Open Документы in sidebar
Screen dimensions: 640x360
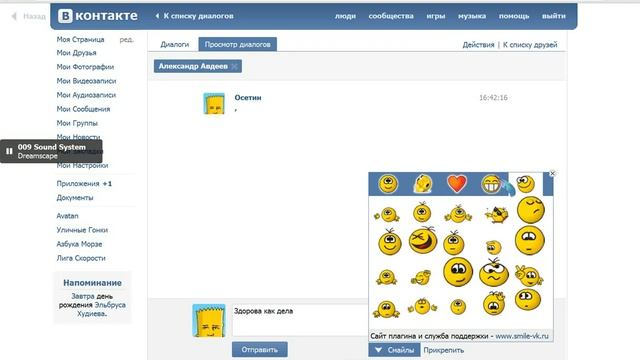coord(75,198)
